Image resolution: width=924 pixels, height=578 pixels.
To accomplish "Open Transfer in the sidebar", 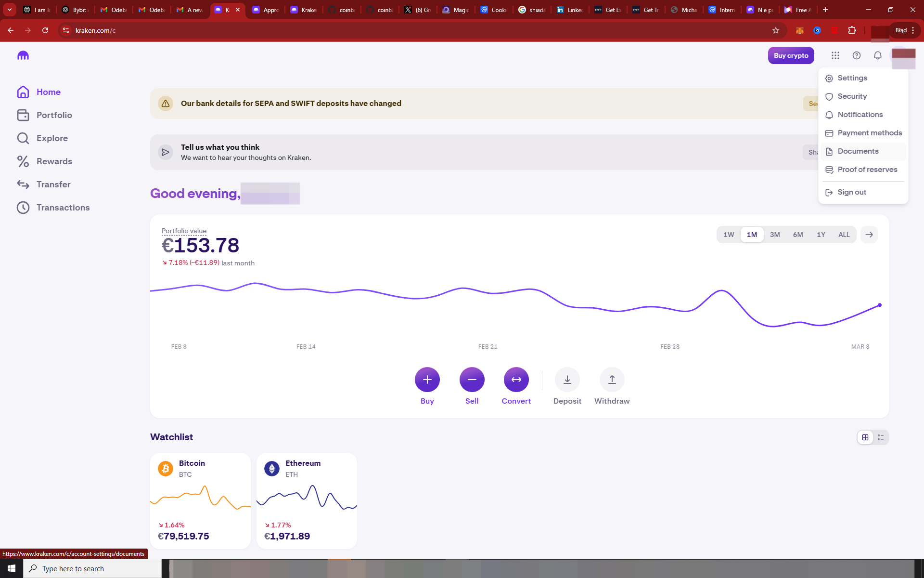I will [x=44, y=184].
